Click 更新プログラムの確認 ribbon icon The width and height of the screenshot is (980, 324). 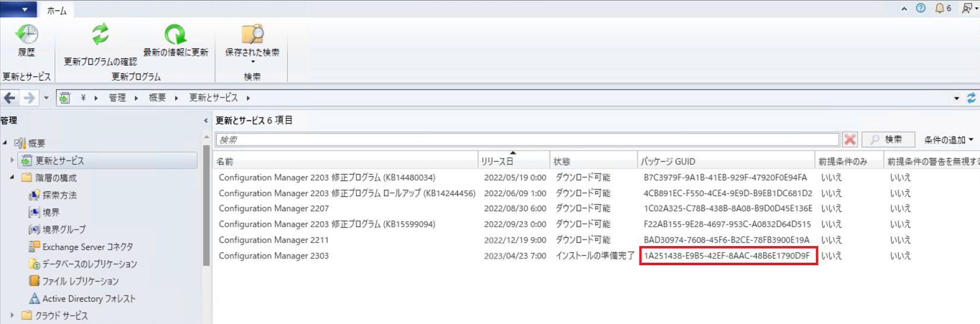pos(100,34)
